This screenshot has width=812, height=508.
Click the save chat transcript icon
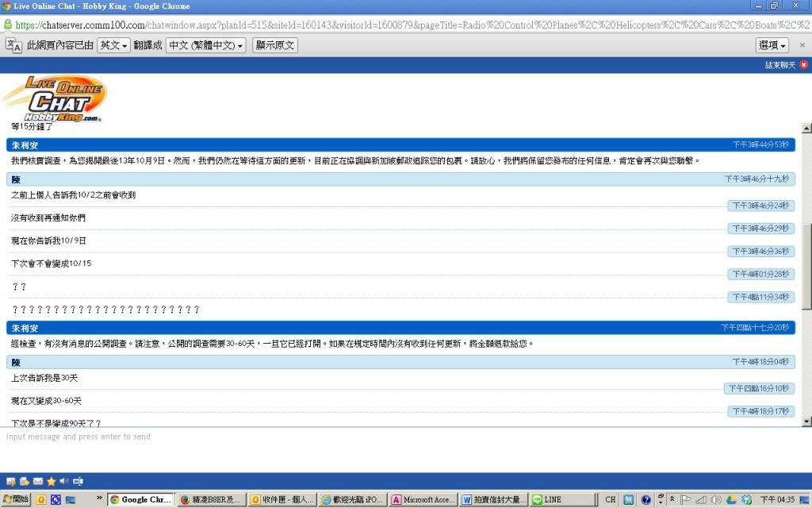click(11, 481)
